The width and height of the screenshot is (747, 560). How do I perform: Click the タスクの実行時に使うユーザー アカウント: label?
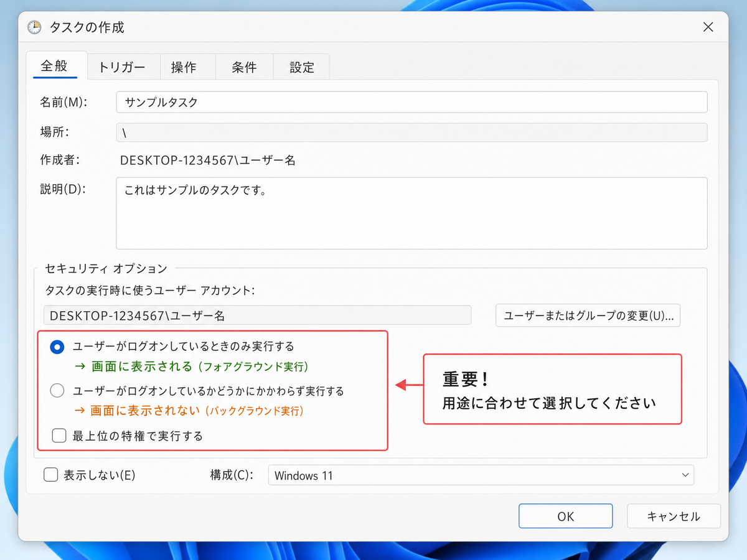[x=150, y=290]
